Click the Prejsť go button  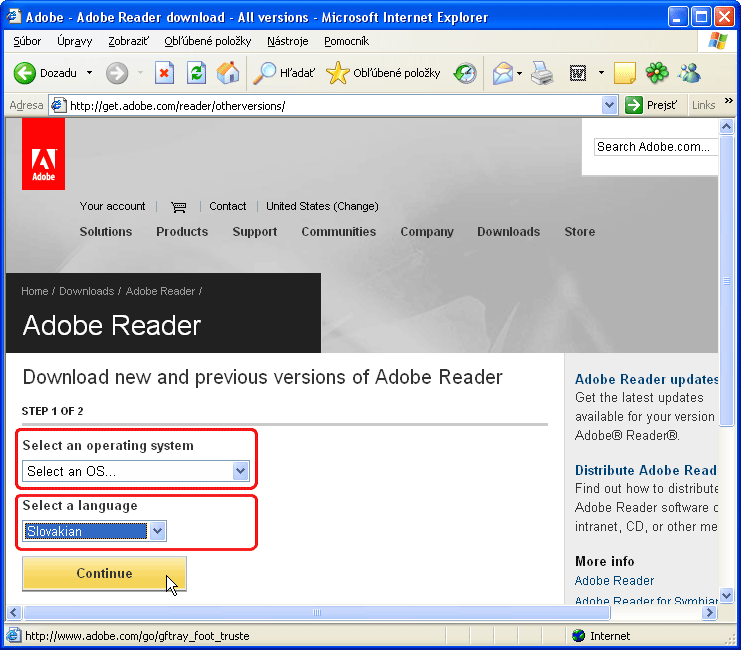[x=652, y=105]
